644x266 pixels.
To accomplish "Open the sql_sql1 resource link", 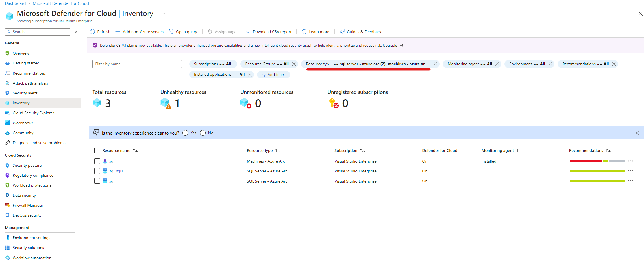I will (116, 171).
